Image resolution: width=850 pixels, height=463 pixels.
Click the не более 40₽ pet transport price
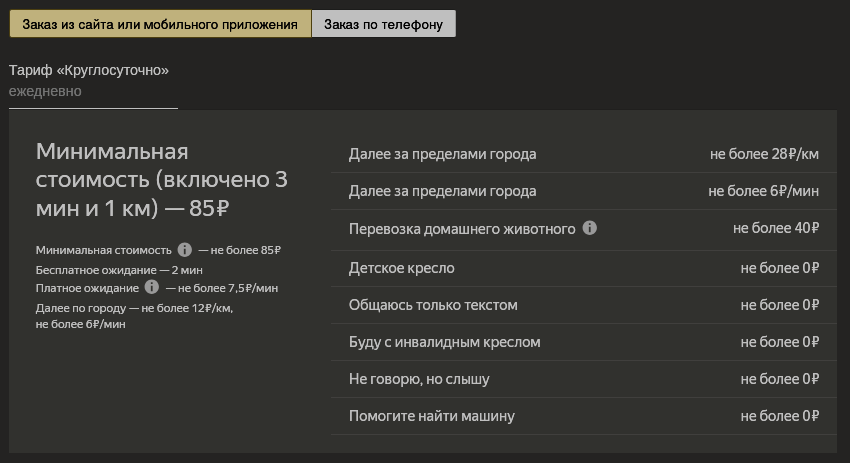tap(776, 228)
